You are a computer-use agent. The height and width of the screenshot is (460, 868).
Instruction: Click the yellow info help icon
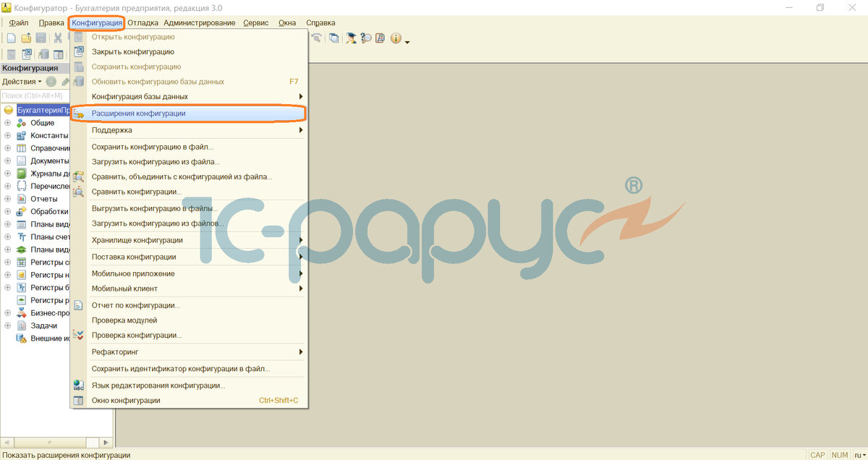[x=396, y=38]
